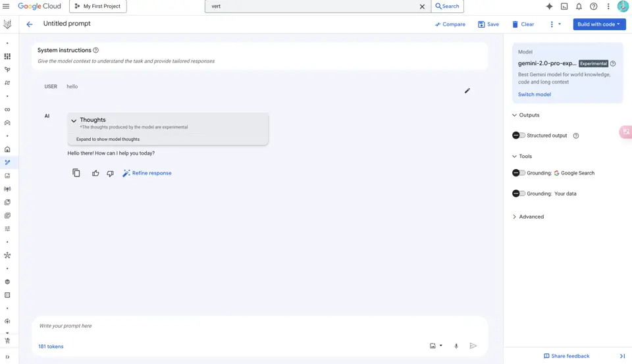632x364 pixels.
Task: Open the main hamburger navigation menu
Action: [x=6, y=7]
